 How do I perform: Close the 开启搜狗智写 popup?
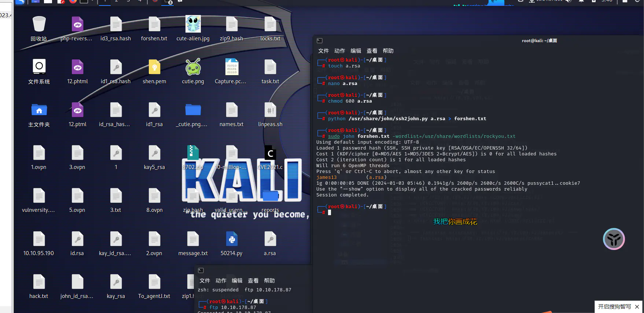(x=637, y=307)
